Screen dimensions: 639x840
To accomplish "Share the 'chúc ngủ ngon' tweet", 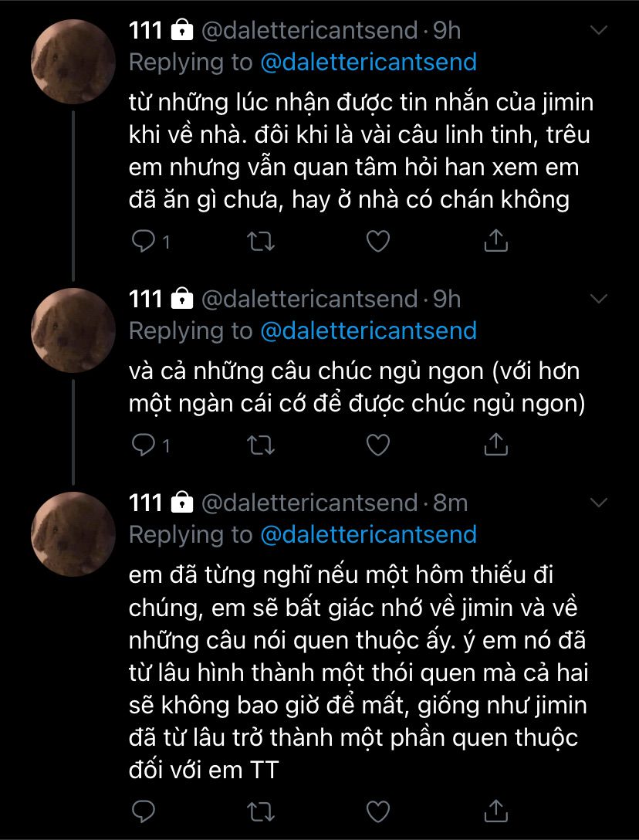I will click(x=495, y=444).
